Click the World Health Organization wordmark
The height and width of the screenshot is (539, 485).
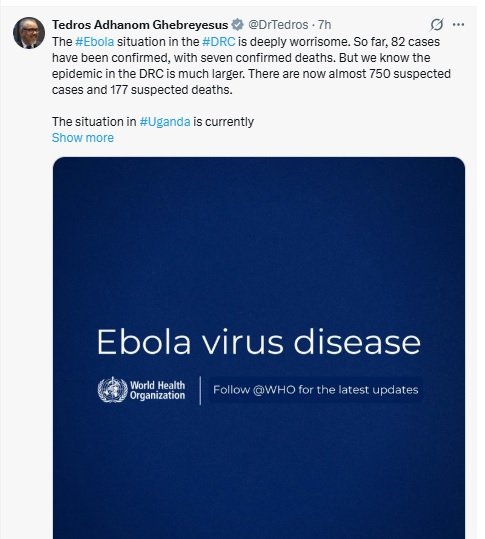point(157,390)
